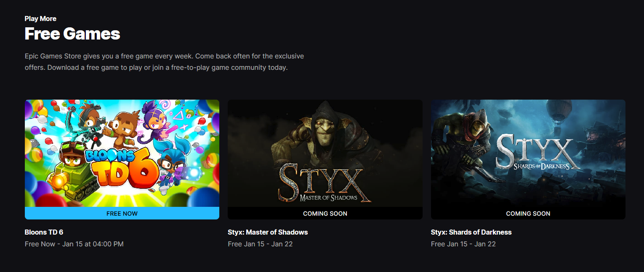Click the Free Games heading

72,34
